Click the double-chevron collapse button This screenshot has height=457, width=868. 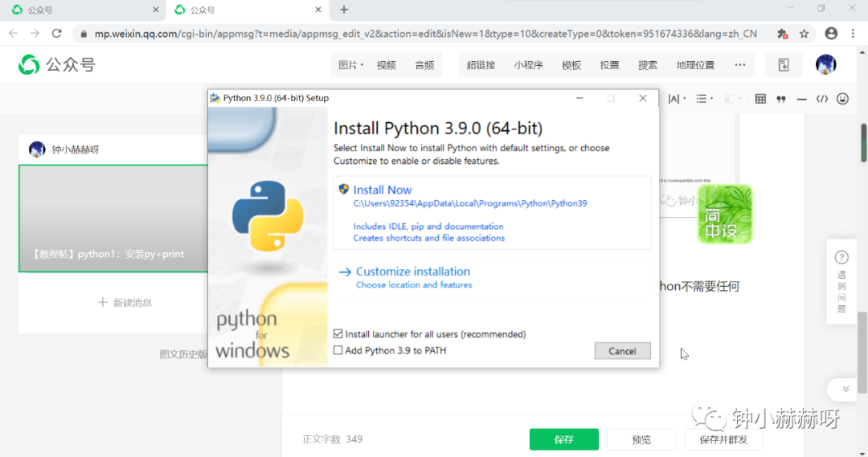point(845,389)
